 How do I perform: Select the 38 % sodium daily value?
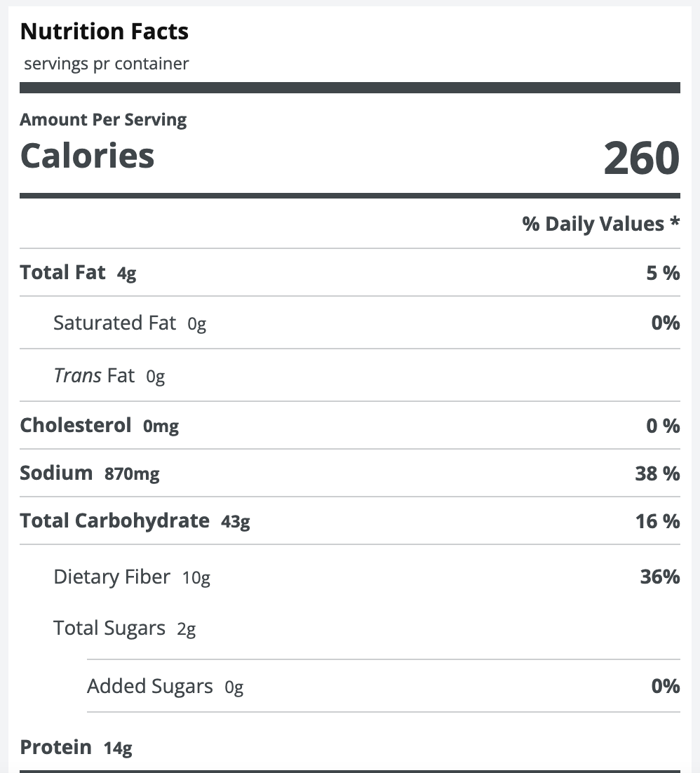pos(658,473)
